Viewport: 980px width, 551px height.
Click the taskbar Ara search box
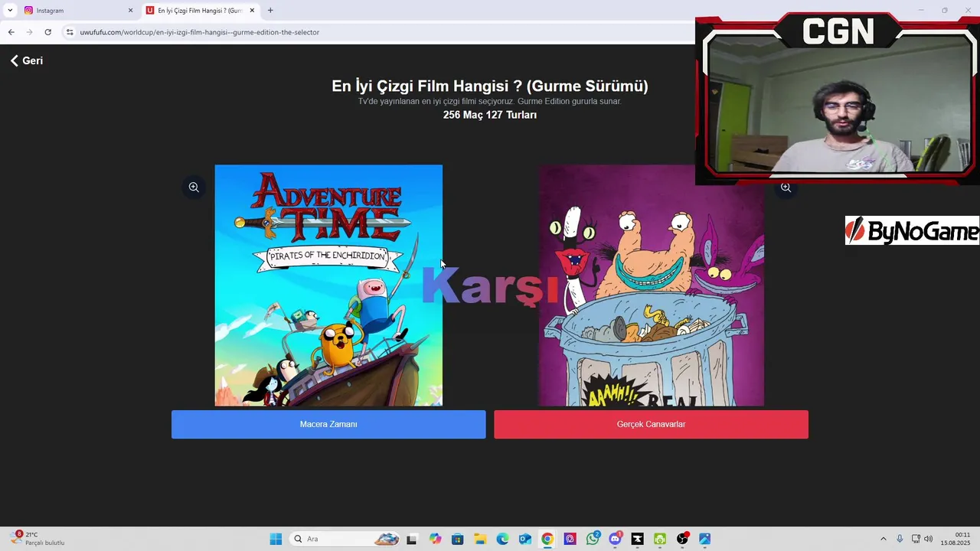click(345, 539)
